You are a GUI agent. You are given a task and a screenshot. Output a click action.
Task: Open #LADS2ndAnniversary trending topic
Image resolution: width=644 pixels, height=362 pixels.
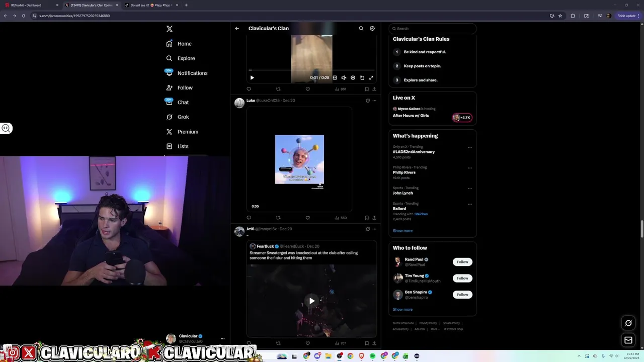[x=414, y=152]
